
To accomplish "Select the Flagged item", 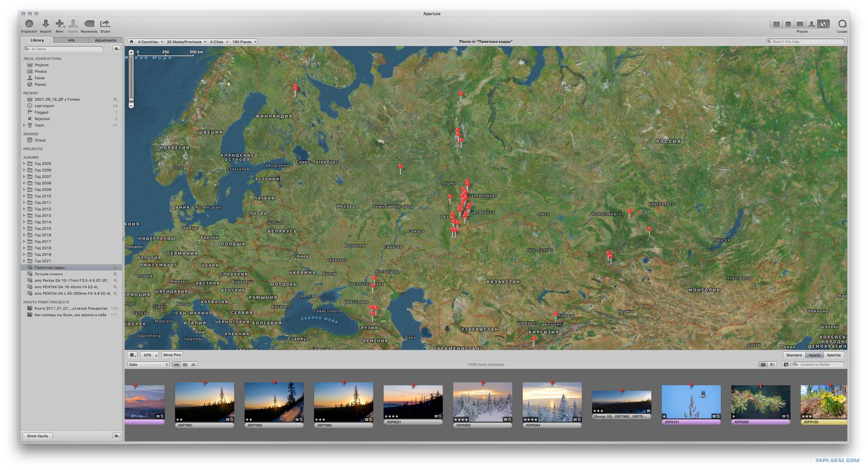I will pos(71,112).
